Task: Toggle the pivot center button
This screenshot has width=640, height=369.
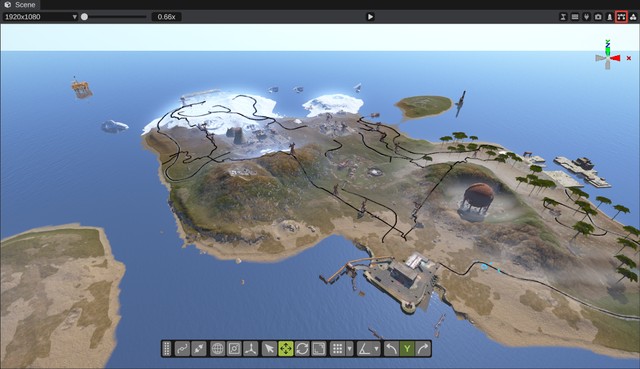Action: pyautogui.click(x=234, y=349)
